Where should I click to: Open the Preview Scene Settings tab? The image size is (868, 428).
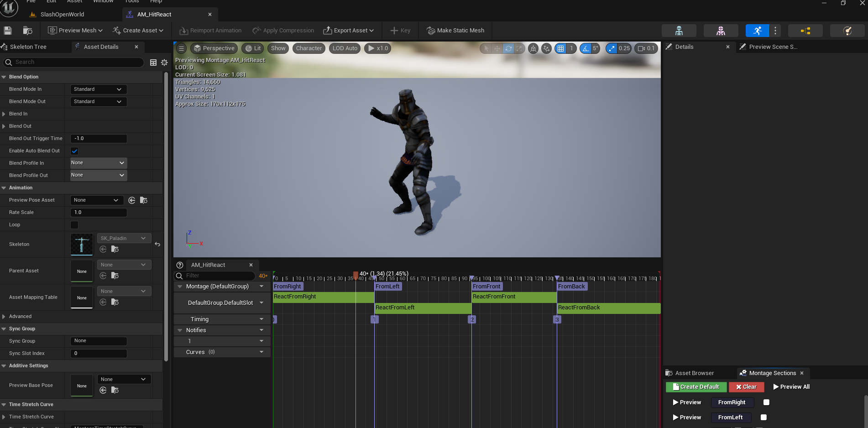tap(774, 47)
